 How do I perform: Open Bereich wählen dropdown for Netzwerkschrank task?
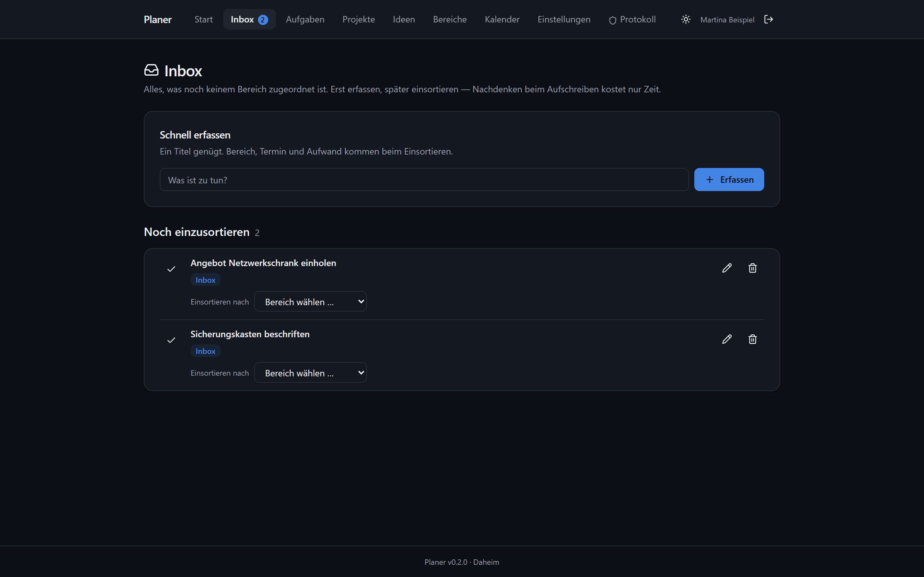[311, 301]
